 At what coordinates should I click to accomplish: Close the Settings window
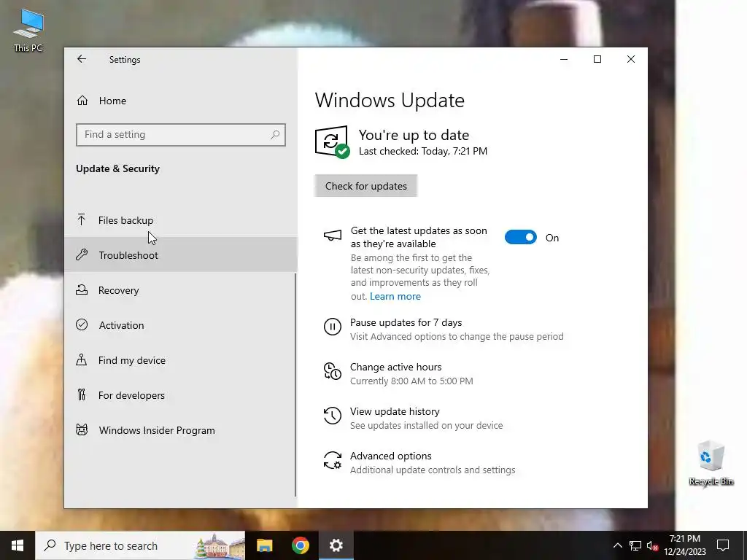631,59
